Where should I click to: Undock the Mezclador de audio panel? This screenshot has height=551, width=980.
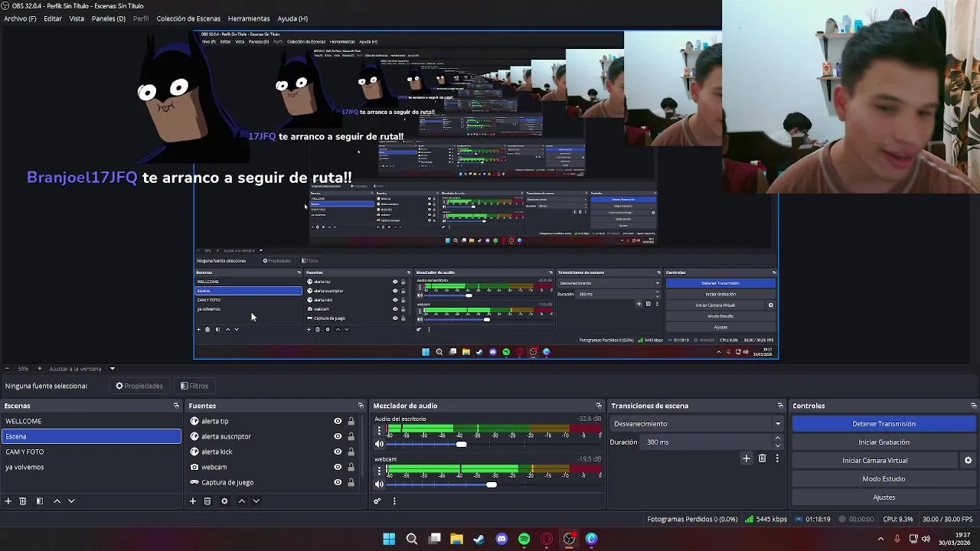tap(599, 406)
